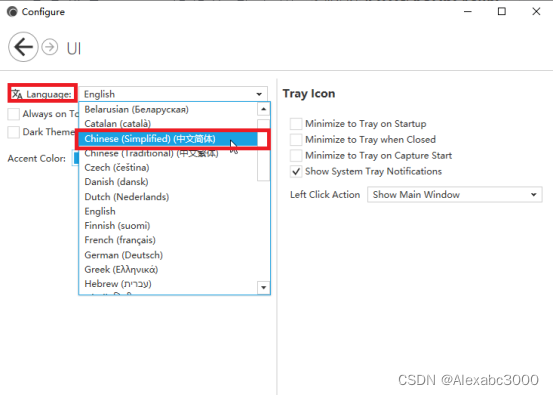Viewport: 554px width, 395px height.
Task: Click the Left Click Action label
Action: coord(325,195)
